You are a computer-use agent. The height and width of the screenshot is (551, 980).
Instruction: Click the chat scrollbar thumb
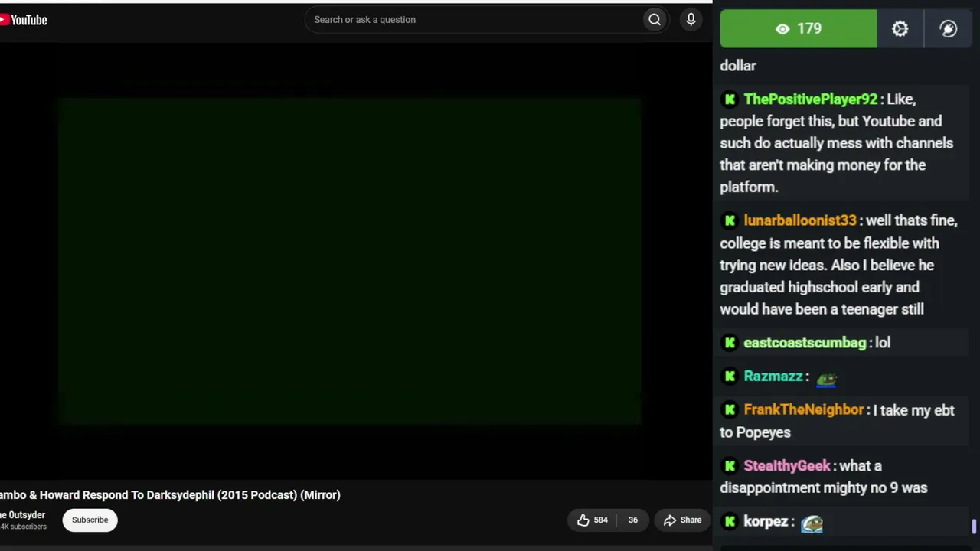click(974, 527)
